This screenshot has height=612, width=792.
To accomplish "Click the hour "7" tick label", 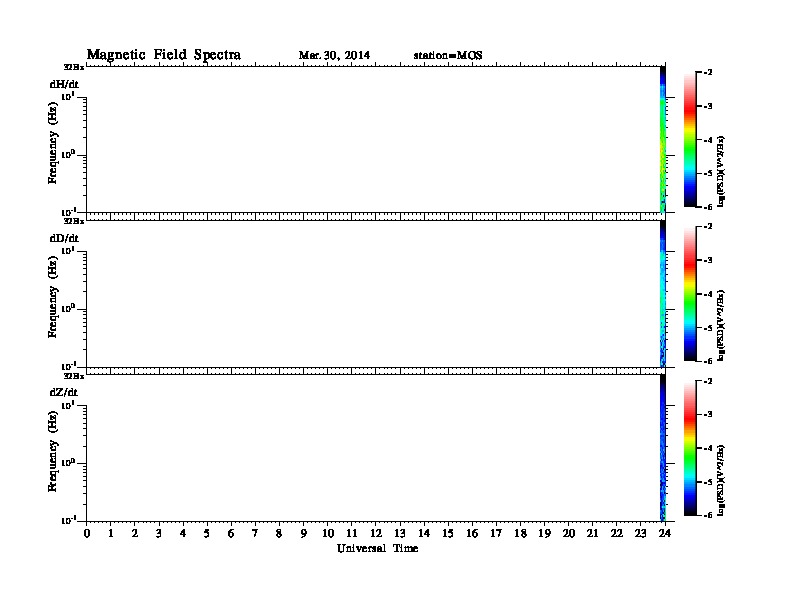I will point(255,533).
